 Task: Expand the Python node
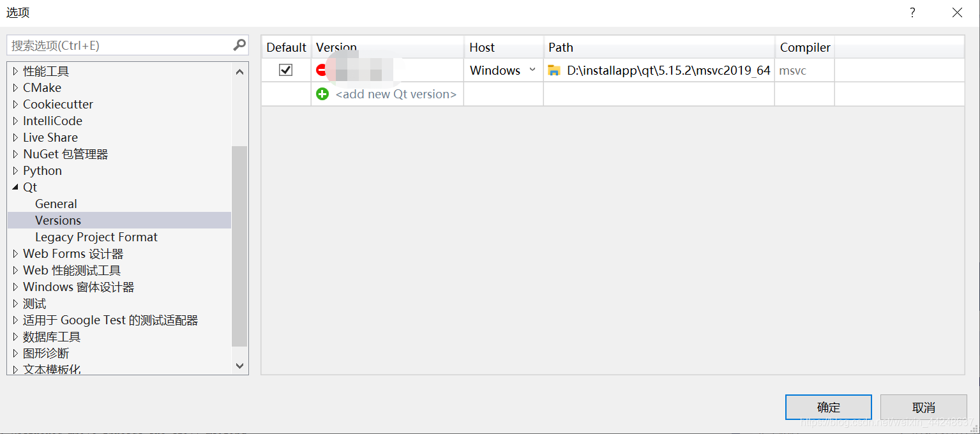(15, 170)
